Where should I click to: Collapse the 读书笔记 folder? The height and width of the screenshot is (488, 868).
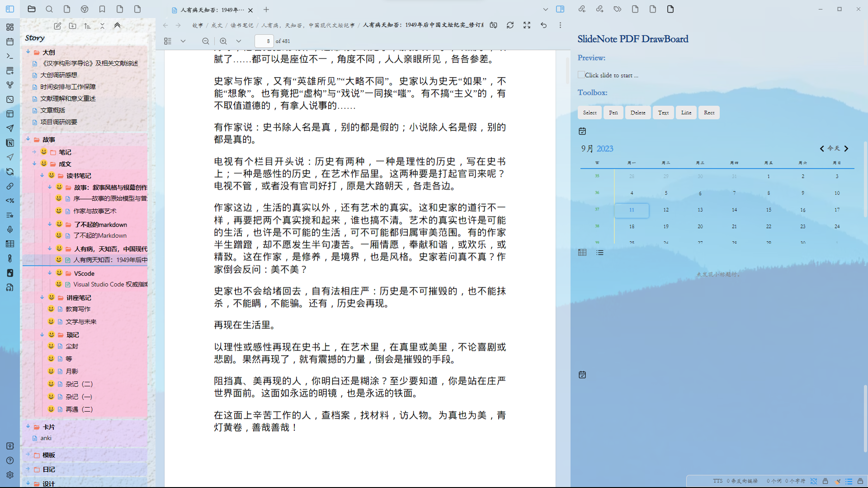[x=42, y=175]
